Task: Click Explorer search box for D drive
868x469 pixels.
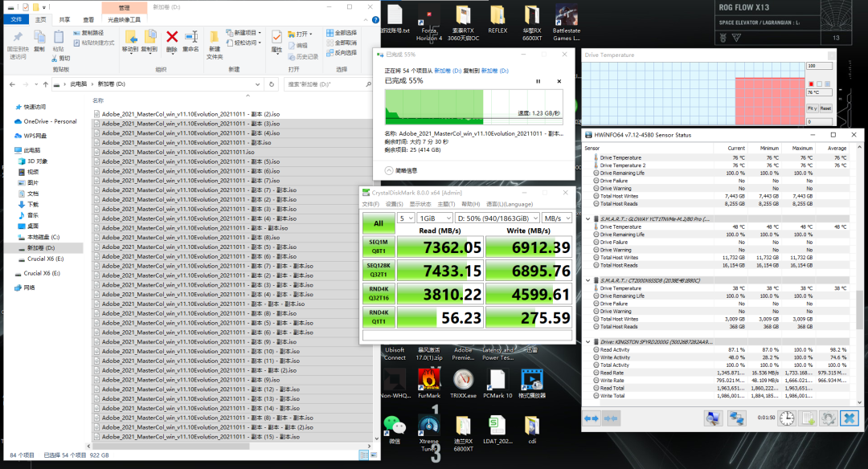Action: pyautogui.click(x=329, y=84)
